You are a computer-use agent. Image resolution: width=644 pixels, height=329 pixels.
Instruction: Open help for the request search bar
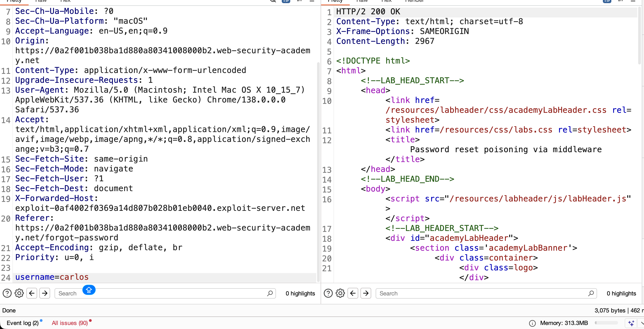point(7,293)
